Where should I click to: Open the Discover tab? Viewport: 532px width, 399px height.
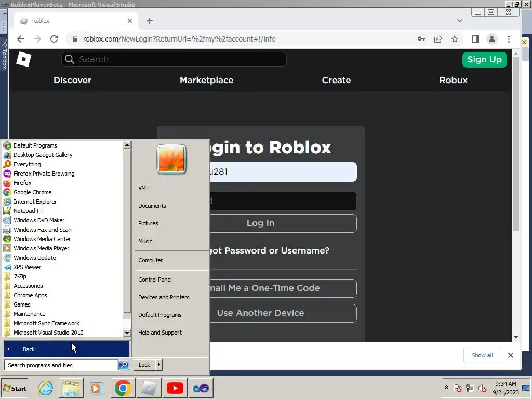click(72, 80)
